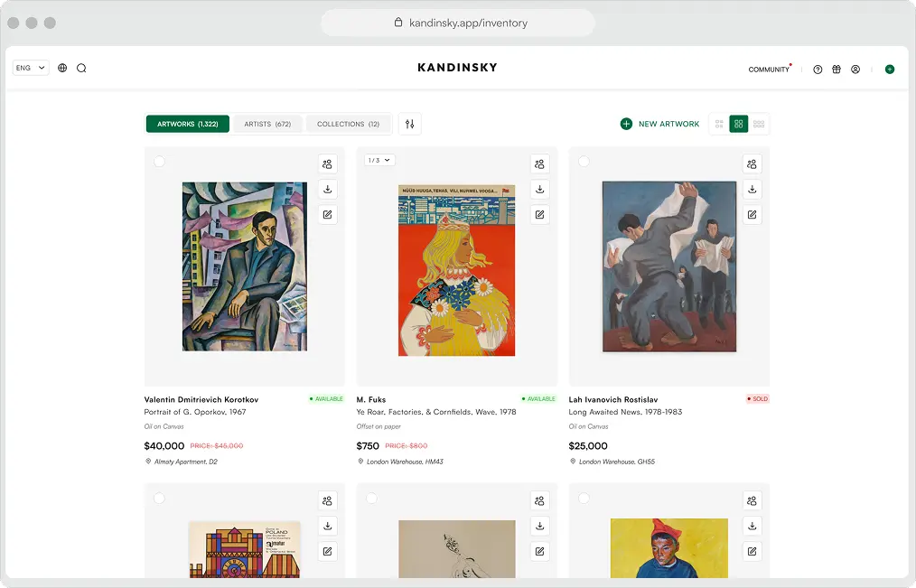The height and width of the screenshot is (588, 916).
Task: Edit the M. Fuks poster entry
Action: 540,214
